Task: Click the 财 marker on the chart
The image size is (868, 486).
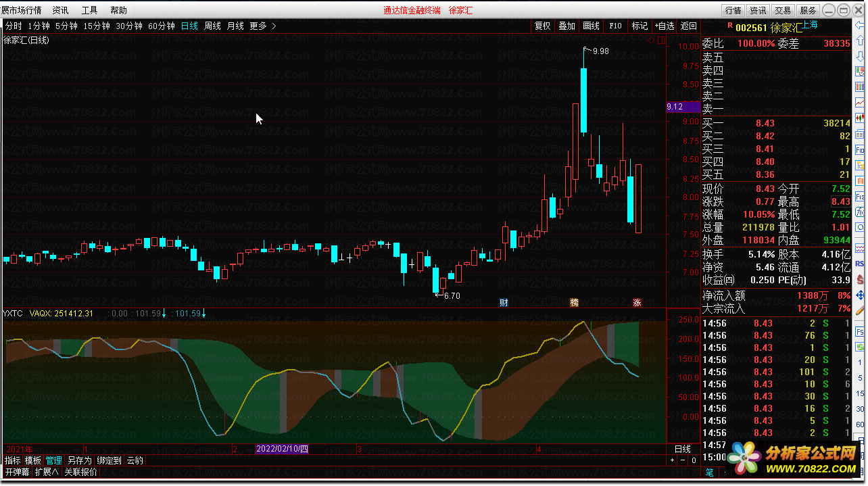Action: click(x=504, y=302)
